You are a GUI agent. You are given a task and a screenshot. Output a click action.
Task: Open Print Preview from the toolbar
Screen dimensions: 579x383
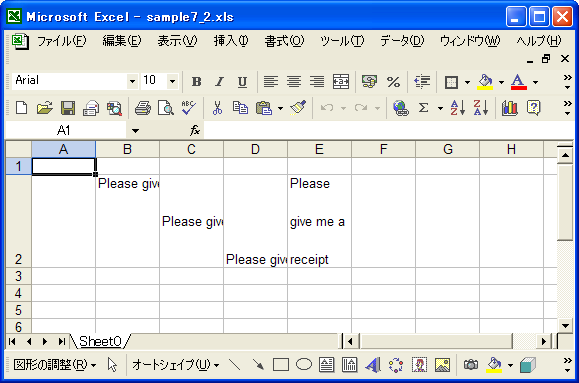[166, 108]
